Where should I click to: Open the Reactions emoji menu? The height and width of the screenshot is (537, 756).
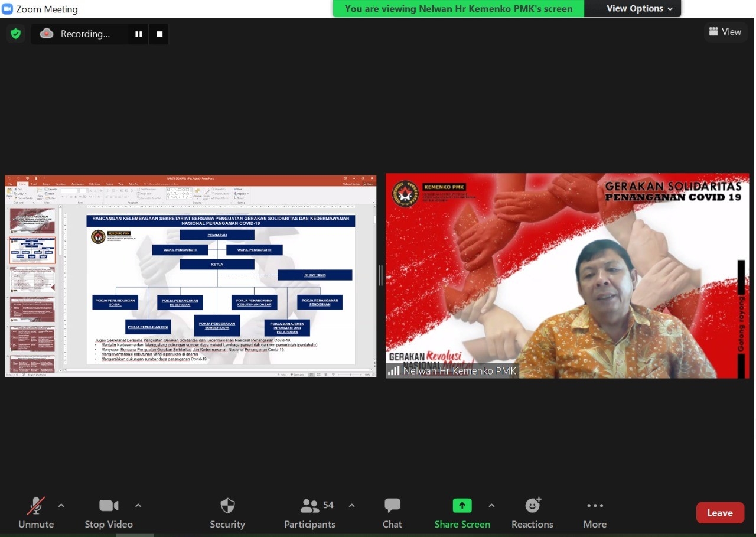coord(532,513)
